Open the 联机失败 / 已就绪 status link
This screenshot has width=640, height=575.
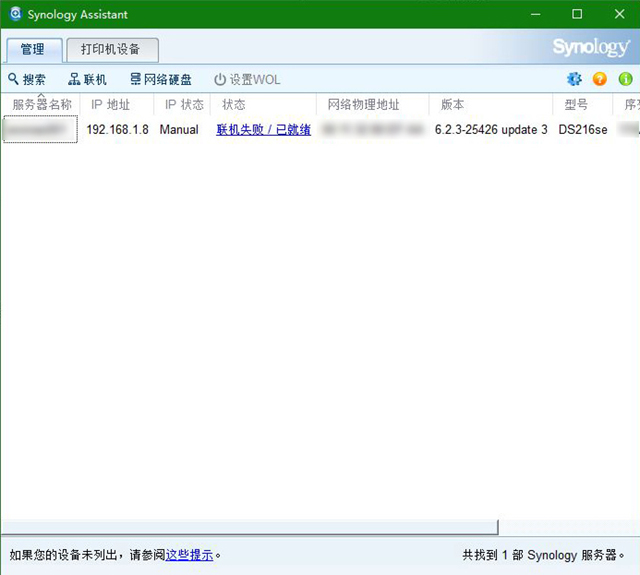pos(263,130)
